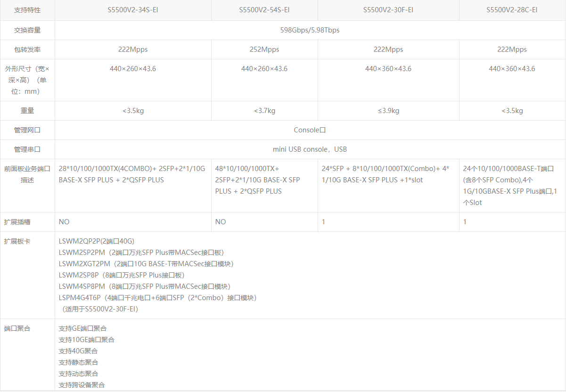Select the 598Gbps/5.98Tbps value
Screen dimensions: 566x392
310,30
